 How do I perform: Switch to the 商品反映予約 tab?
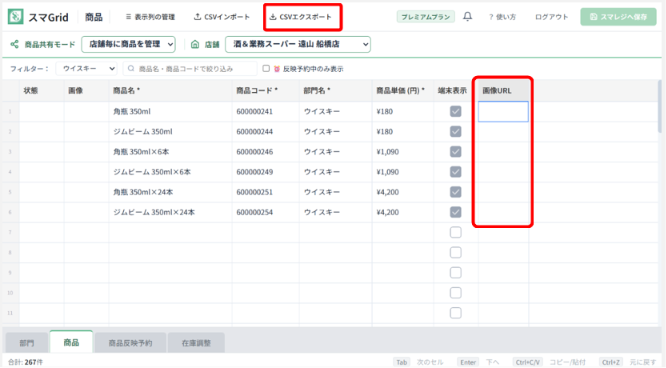(130, 343)
